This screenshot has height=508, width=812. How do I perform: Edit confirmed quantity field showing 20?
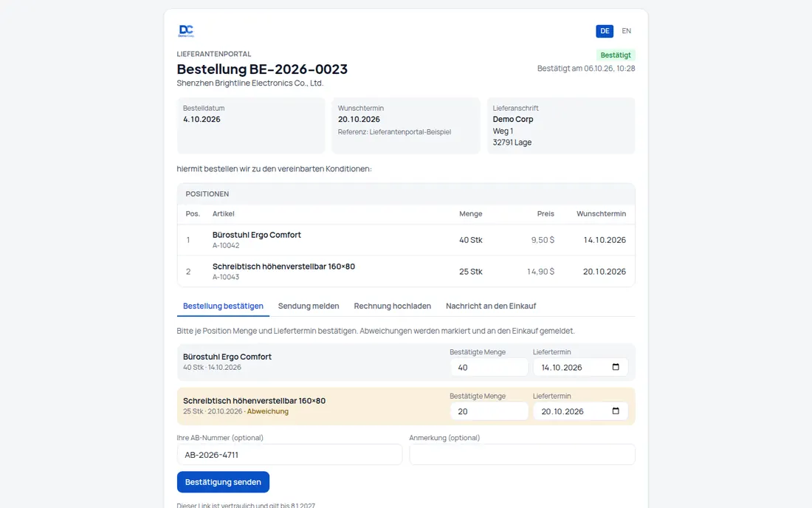point(489,411)
